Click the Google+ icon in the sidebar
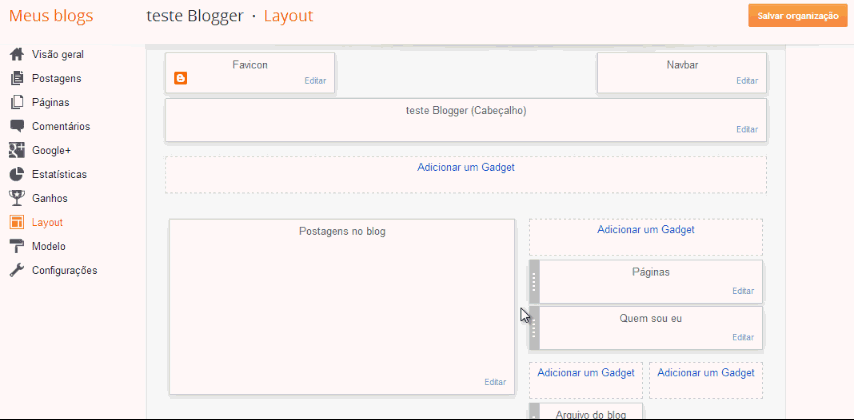 click(x=17, y=150)
